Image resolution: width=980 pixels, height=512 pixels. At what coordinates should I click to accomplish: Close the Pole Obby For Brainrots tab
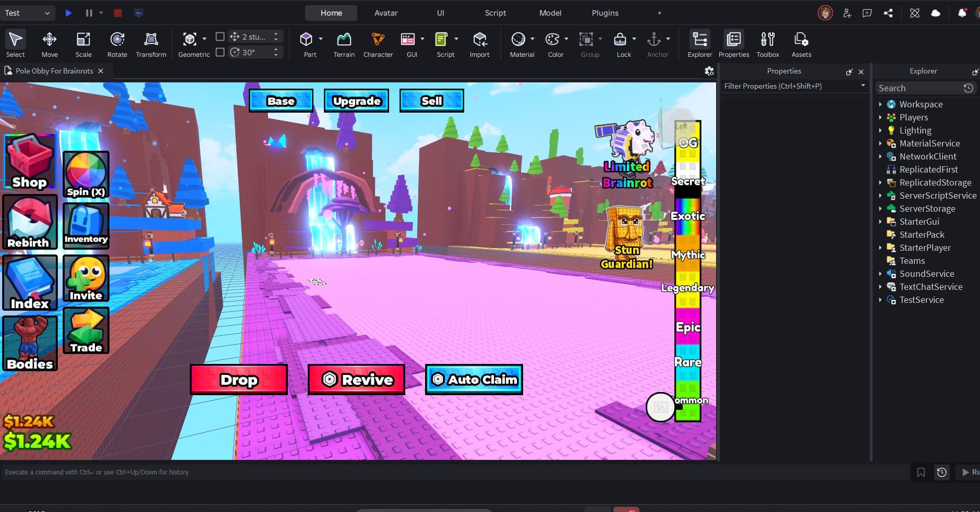coord(101,71)
